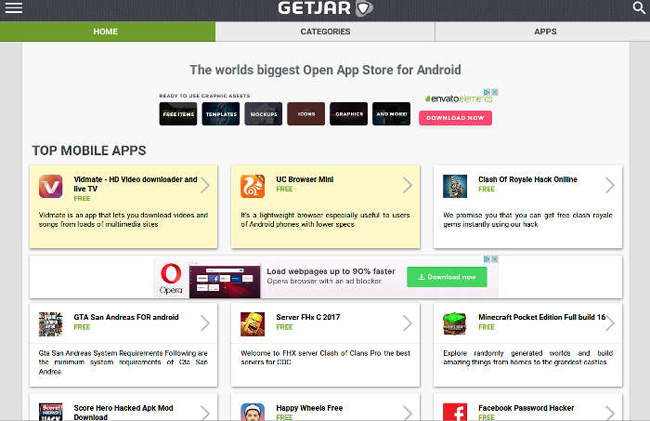Viewport: 650px width, 421px height.
Task: Open UC Browser Mini via chevron arrow
Action: click(407, 185)
